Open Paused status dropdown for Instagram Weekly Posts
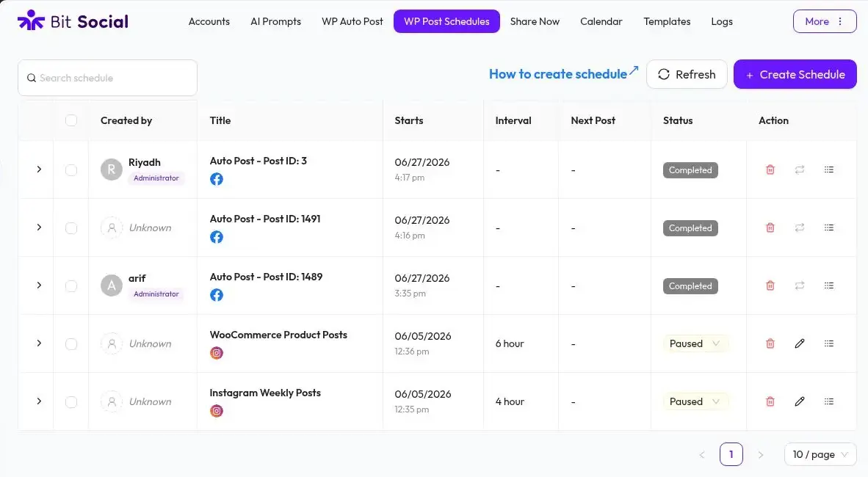 point(695,401)
